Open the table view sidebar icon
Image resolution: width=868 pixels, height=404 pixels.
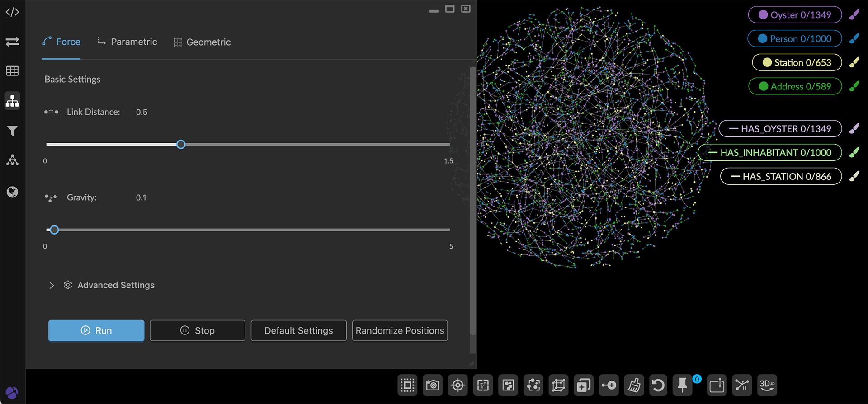12,71
